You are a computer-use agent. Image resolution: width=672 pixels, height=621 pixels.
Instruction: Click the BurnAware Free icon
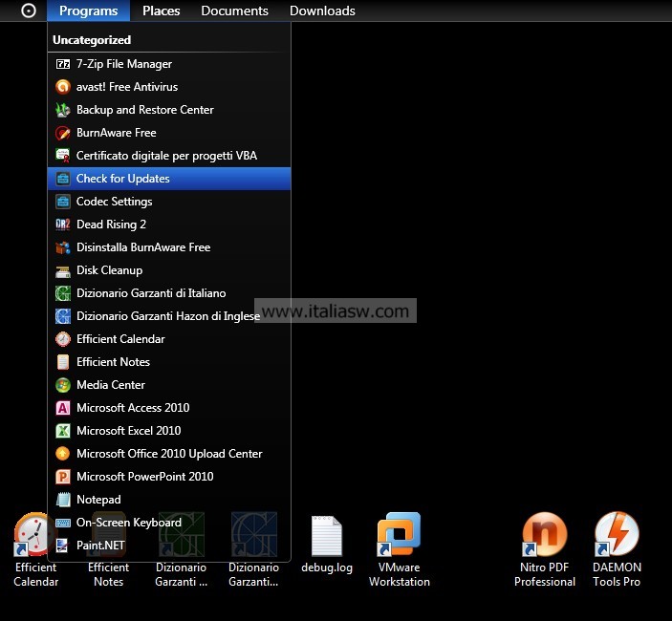(x=63, y=133)
